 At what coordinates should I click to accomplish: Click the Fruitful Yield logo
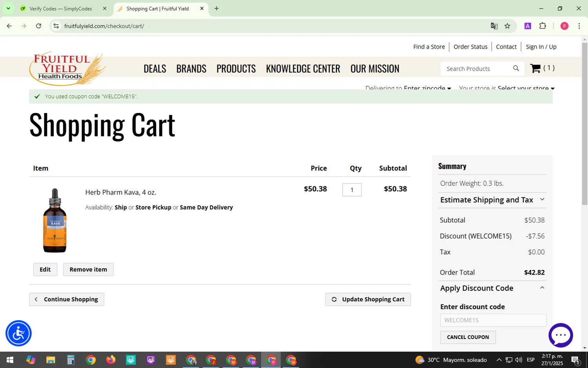click(x=67, y=69)
